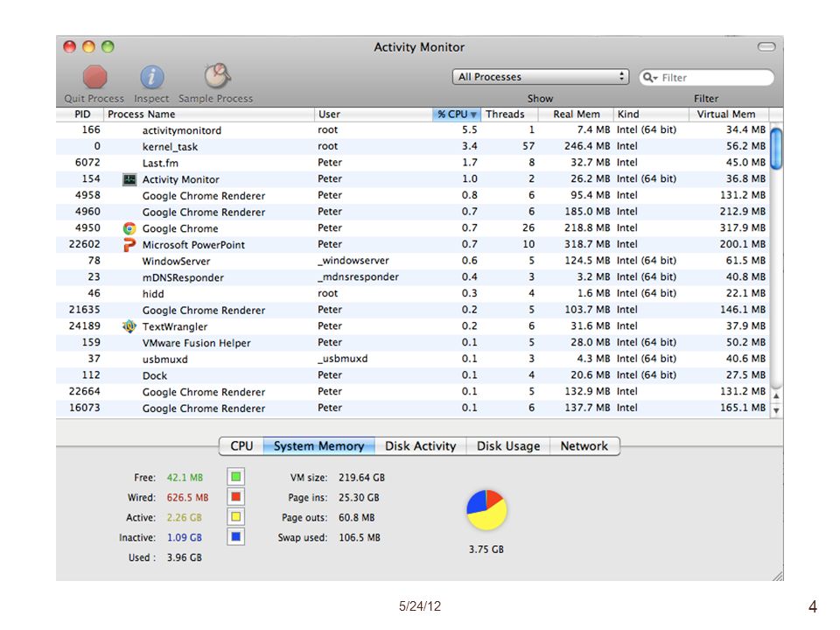
Task: Click the Active value 2.26 GB
Action: (185, 517)
